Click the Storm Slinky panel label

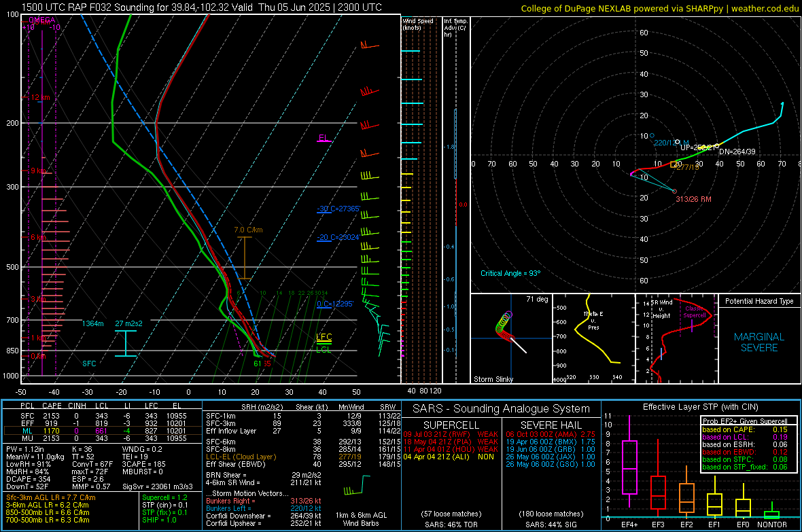click(493, 379)
